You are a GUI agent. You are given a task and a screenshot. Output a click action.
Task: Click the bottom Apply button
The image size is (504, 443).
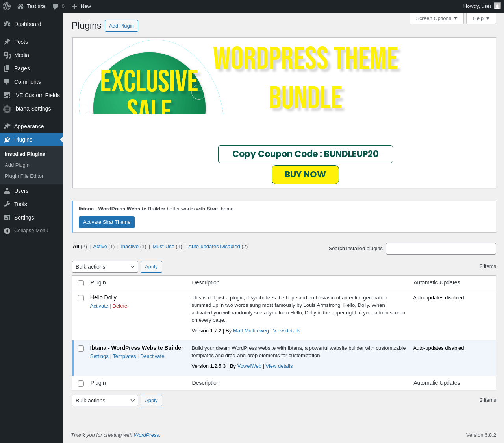coord(151,401)
